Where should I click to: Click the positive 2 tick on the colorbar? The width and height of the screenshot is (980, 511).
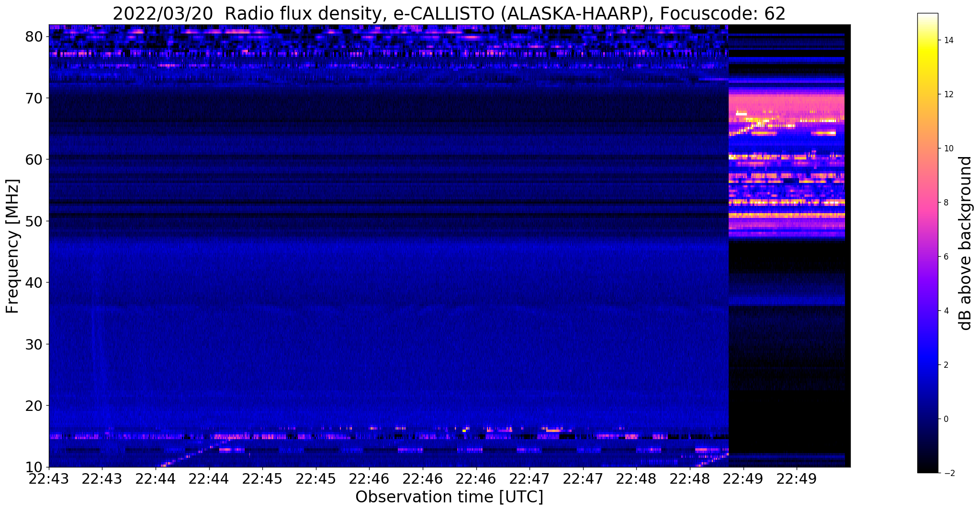946,365
